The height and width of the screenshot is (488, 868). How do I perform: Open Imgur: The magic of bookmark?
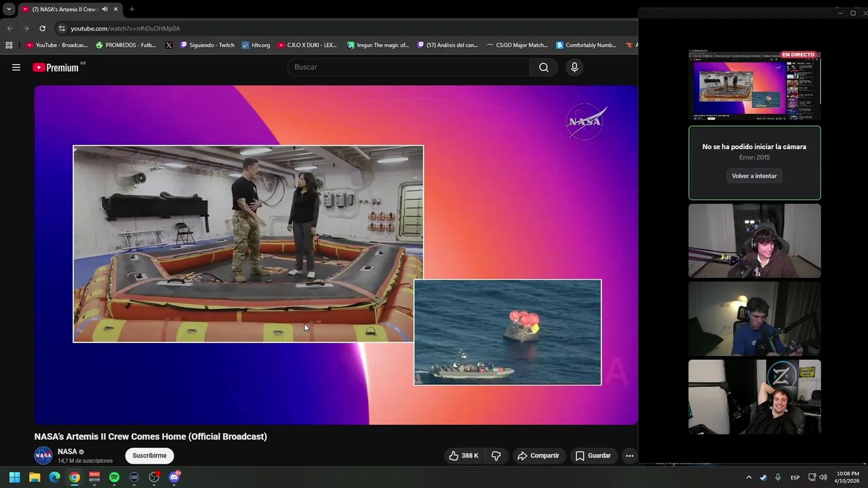(378, 45)
